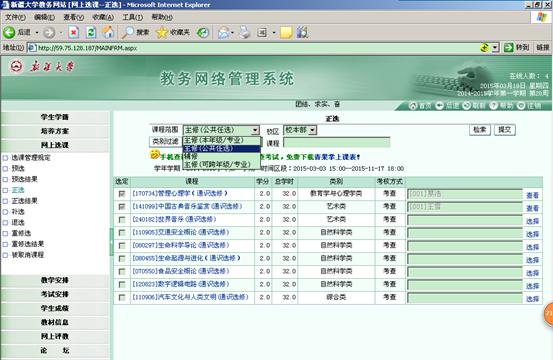Image resolution: width=553 pixels, height=360 pixels.
Task: Select highlighted 主修(公共任选) option
Action: click(221, 148)
